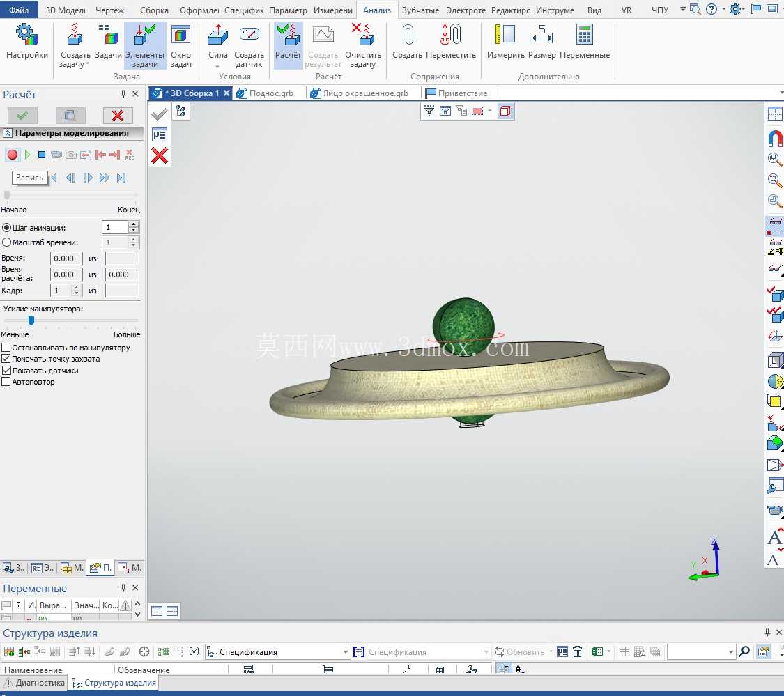Open the search field dropdown in structure toolbar
784x696 pixels.
click(730, 652)
